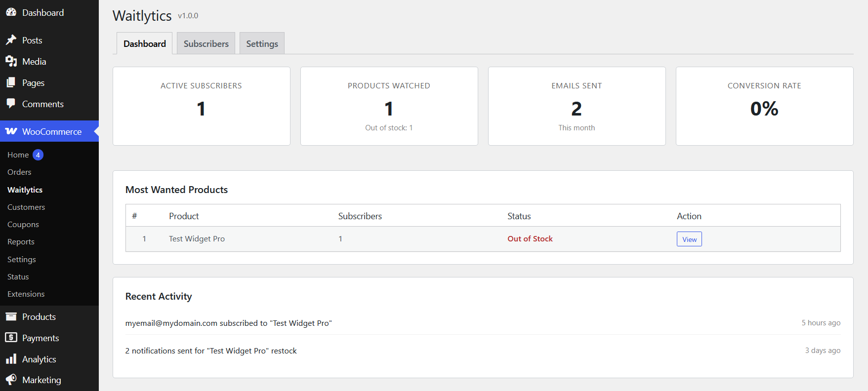The width and height of the screenshot is (868, 391).
Task: Click the Media library icon
Action: click(x=11, y=61)
